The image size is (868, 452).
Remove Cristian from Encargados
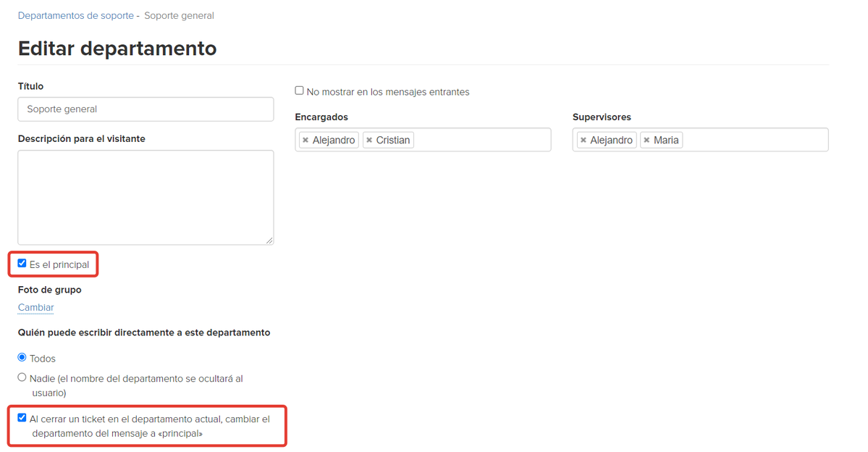tap(369, 140)
